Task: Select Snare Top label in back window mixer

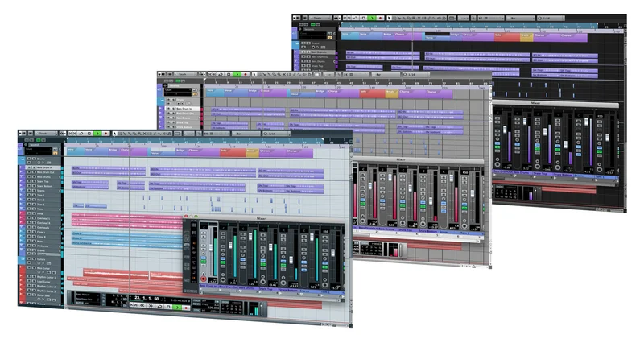Action: [539, 174]
